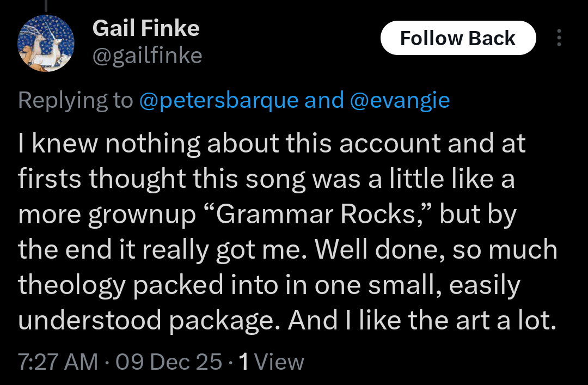This screenshot has width=588, height=385.
Task: Open the Gail Finke display name
Action: click(146, 28)
